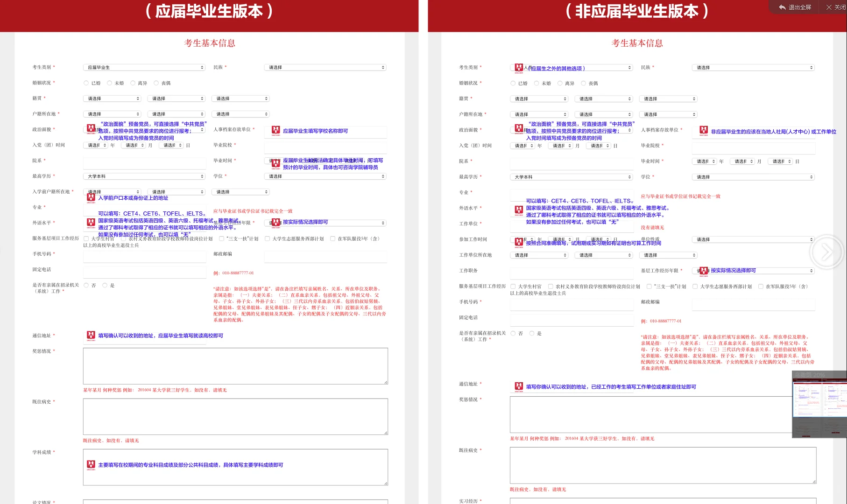The width and height of the screenshot is (847, 504).
Task: Open 毕业时间 year dropdown in 非应届毕业生版本 form
Action: pyautogui.click(x=704, y=161)
